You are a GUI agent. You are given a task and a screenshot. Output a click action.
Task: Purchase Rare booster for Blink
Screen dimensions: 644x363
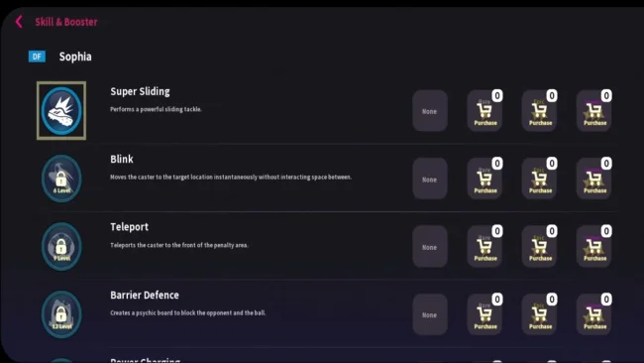[484, 179]
